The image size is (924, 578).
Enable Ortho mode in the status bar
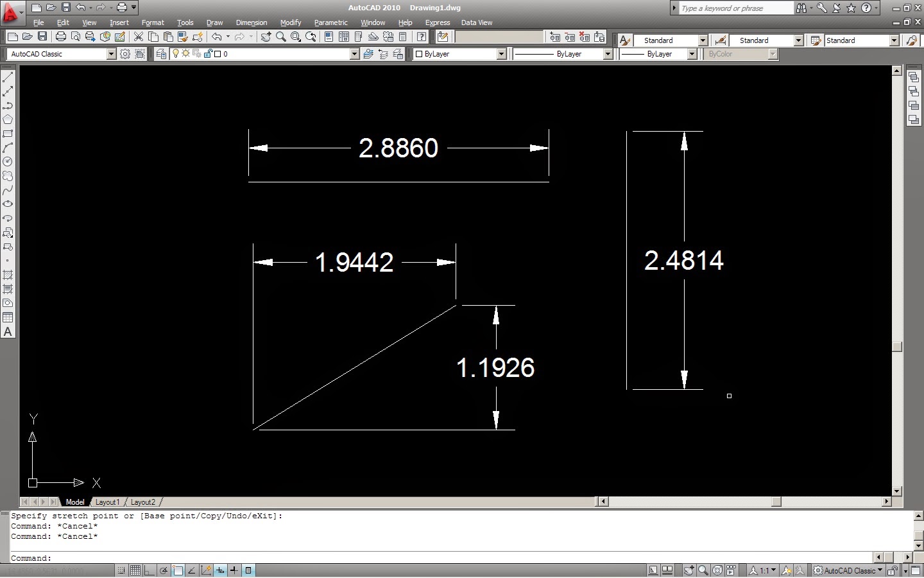[149, 570]
